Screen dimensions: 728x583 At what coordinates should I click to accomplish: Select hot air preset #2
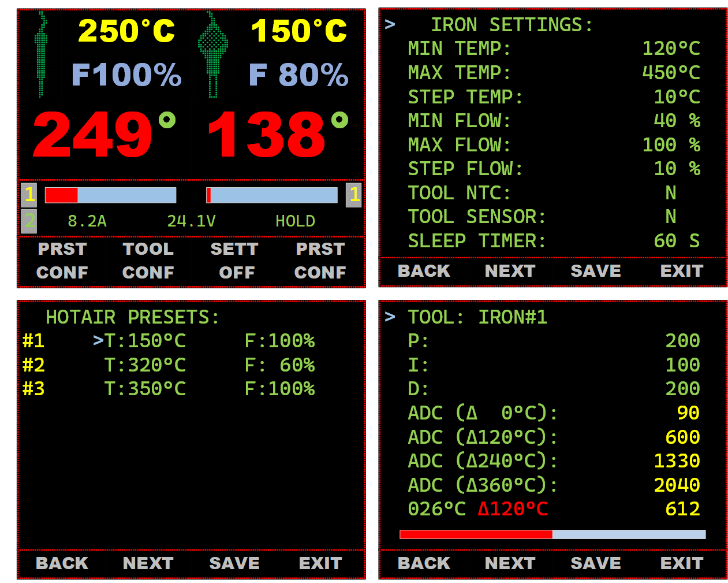pyautogui.click(x=169, y=365)
